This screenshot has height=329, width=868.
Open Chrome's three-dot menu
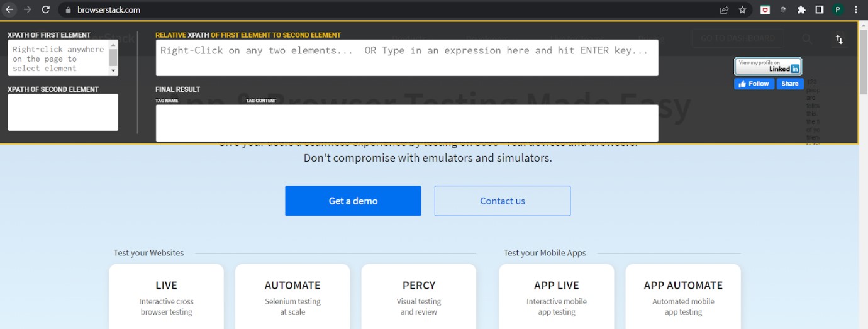[x=856, y=9]
